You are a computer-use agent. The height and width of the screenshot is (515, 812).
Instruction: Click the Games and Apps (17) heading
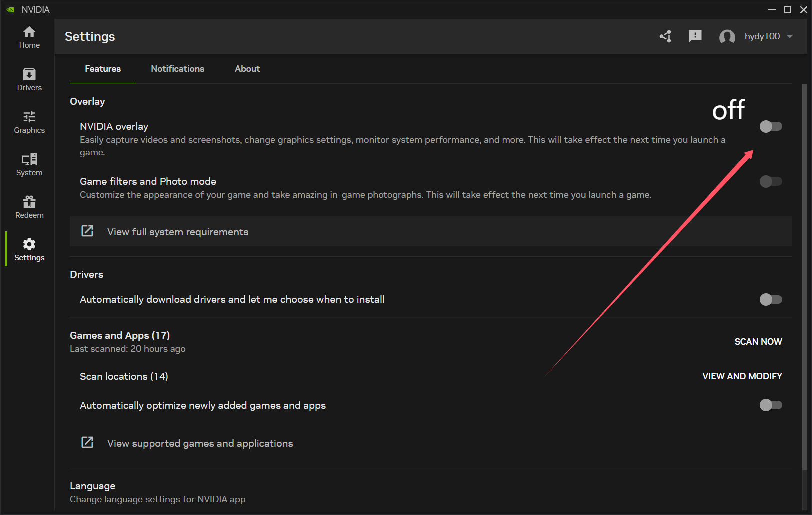point(120,335)
